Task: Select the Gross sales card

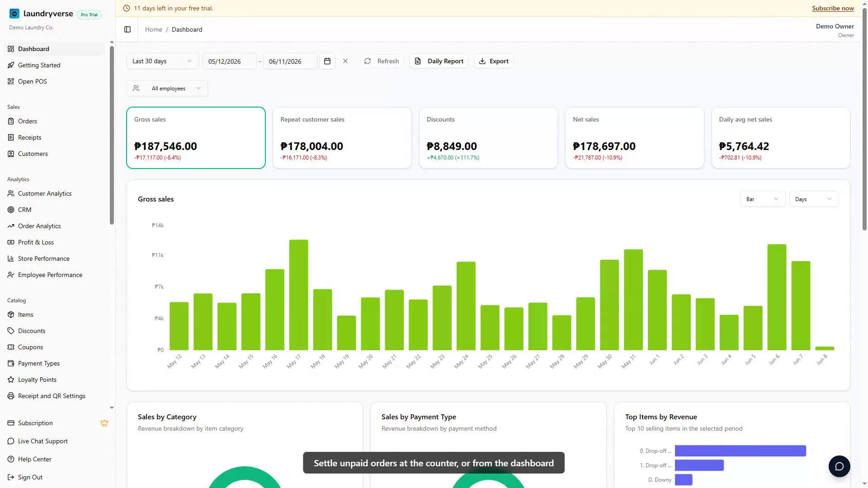Action: (196, 138)
